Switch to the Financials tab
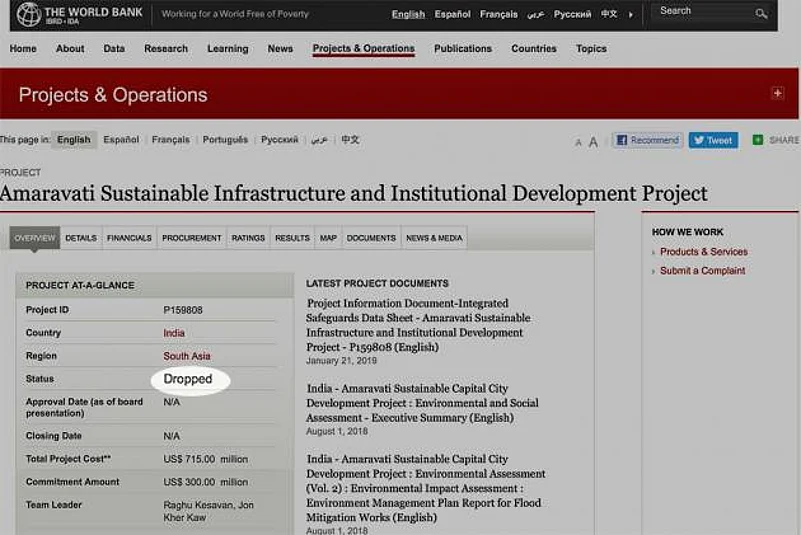Image resolution: width=801 pixels, height=535 pixels. 129,238
